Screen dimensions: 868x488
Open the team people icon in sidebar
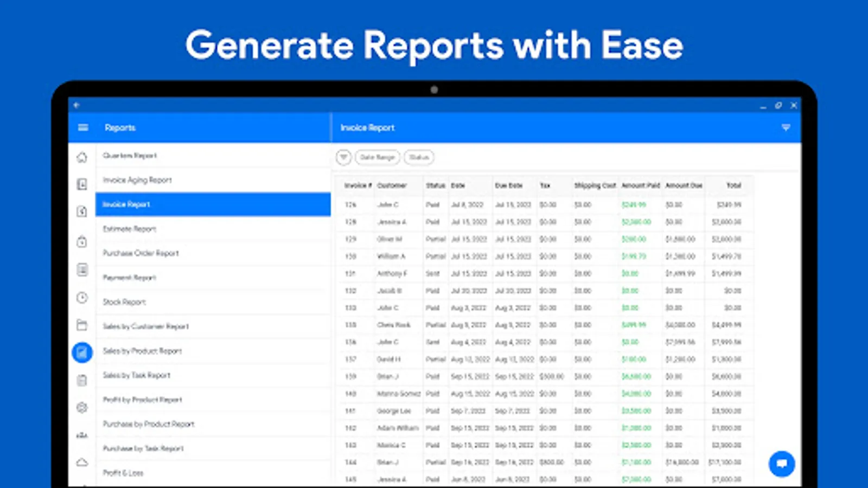(x=82, y=435)
